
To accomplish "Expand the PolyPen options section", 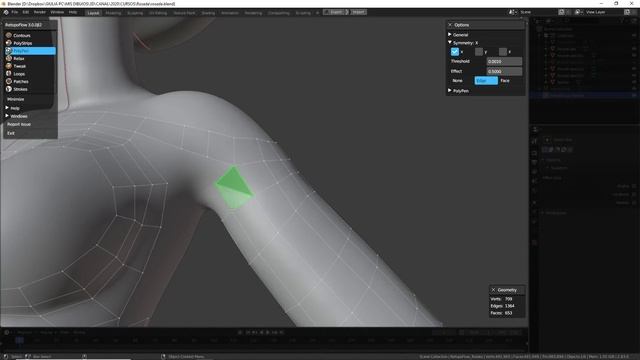I will pos(450,91).
